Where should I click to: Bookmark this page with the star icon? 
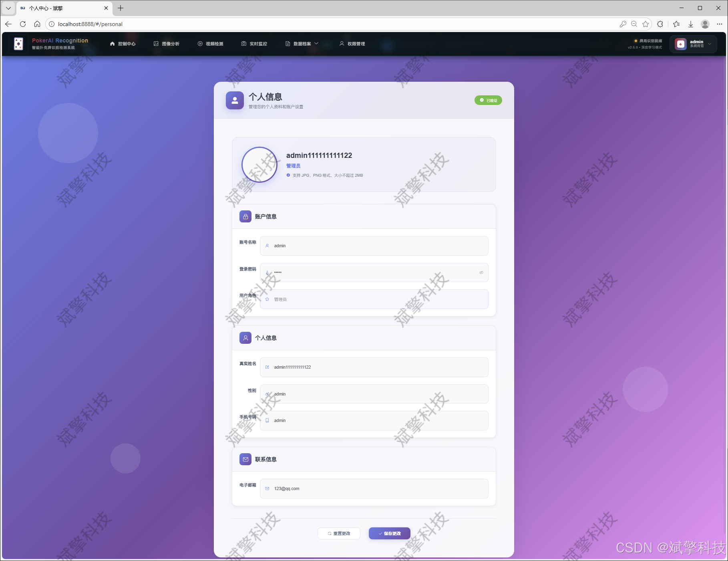pyautogui.click(x=646, y=24)
